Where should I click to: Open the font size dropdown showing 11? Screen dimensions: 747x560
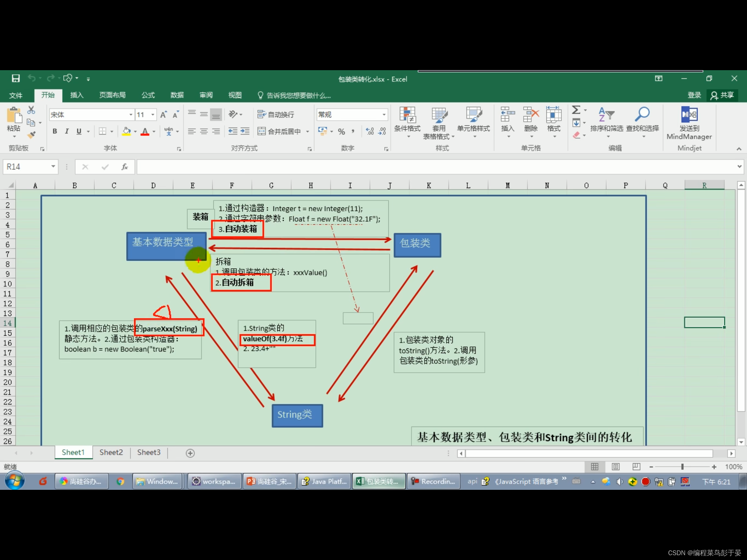[x=153, y=114]
